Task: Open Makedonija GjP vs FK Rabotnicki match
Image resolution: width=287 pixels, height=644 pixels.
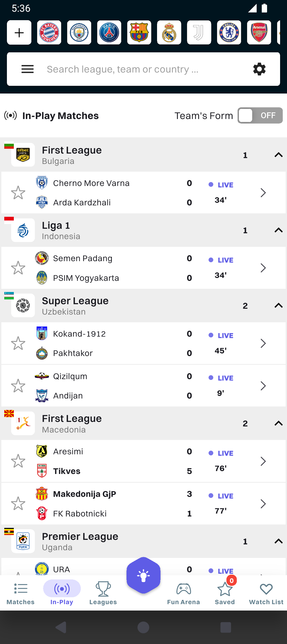Action: point(143,504)
